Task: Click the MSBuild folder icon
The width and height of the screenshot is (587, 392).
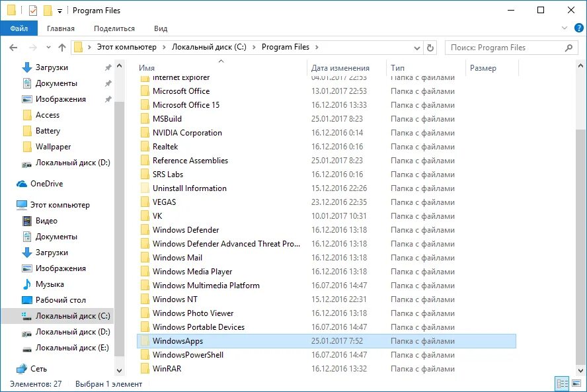Action: tap(145, 119)
